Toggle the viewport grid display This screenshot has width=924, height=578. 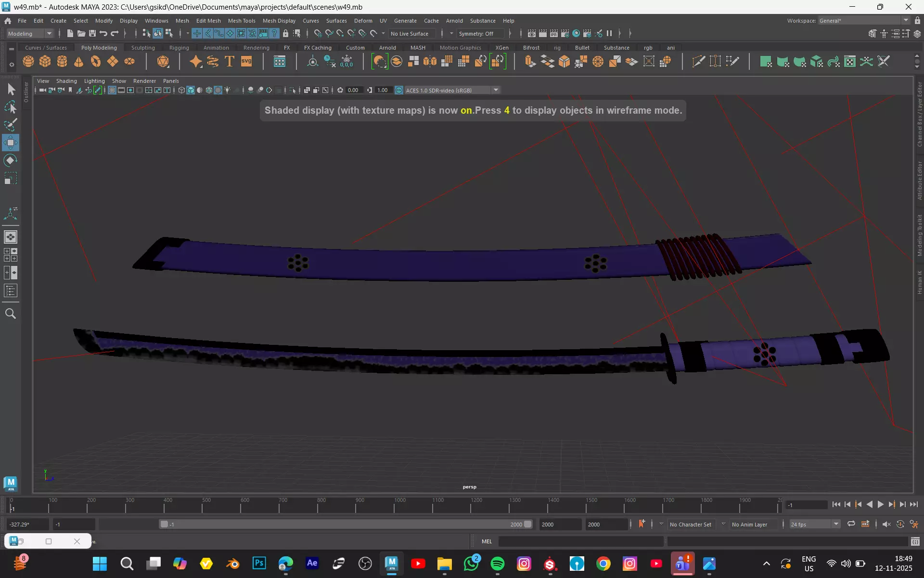(112, 90)
